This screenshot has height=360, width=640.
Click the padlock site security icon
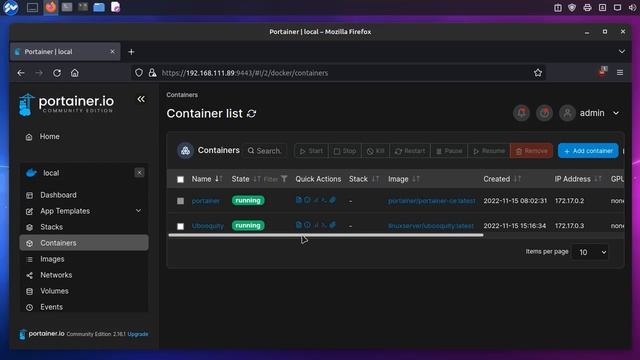click(152, 73)
